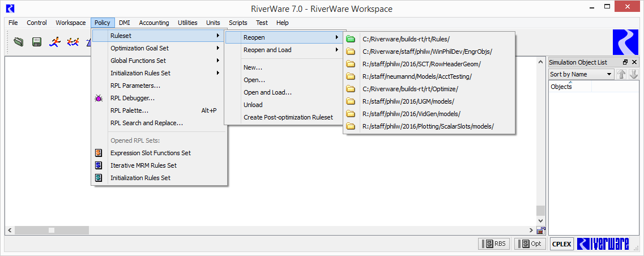644x256 pixels.
Task: Expand the Reopen and Load submenu
Action: click(x=284, y=50)
